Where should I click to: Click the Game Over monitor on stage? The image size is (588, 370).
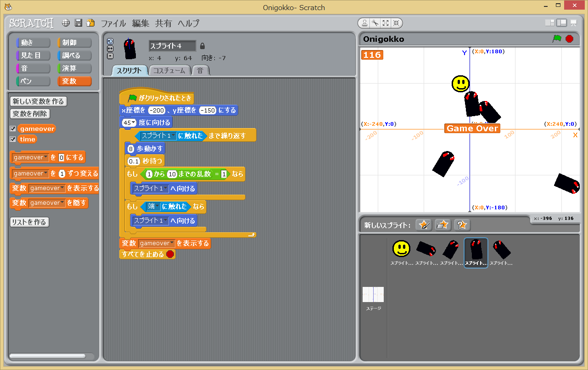coord(472,129)
